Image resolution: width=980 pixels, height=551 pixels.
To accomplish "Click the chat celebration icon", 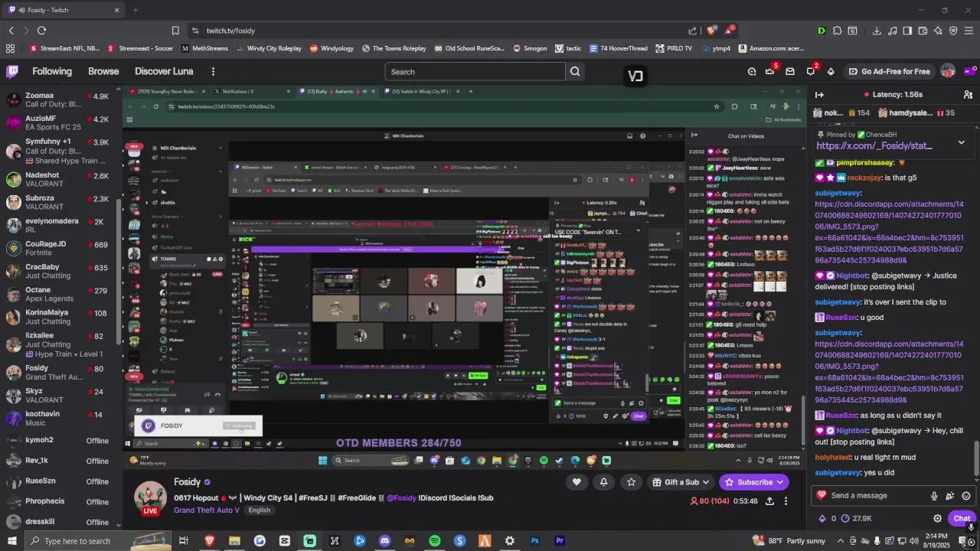I will point(950,496).
